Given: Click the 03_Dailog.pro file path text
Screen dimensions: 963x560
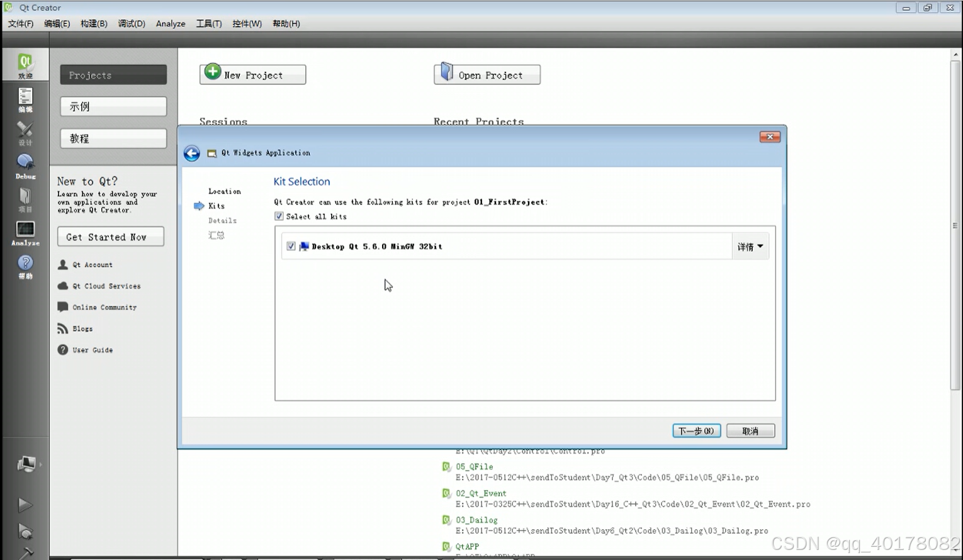Looking at the screenshot, I should (612, 530).
